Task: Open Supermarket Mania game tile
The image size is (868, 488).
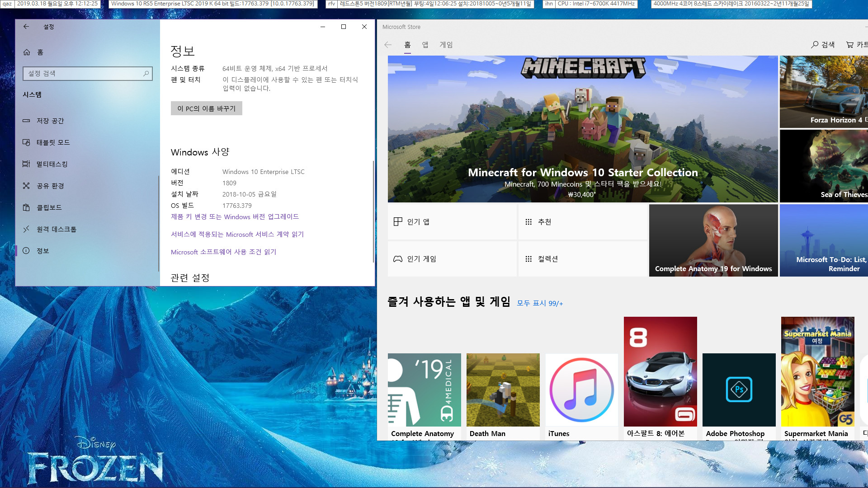Action: pos(818,379)
